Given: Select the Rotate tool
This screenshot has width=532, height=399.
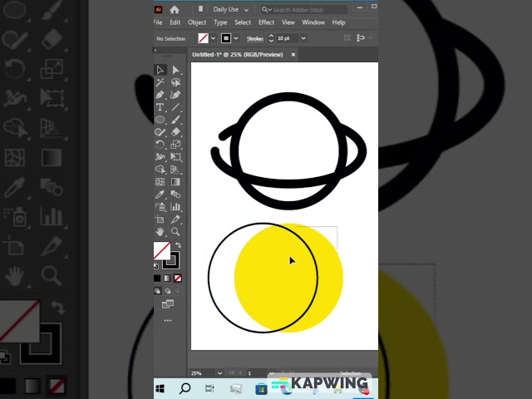Looking at the screenshot, I should 160,145.
